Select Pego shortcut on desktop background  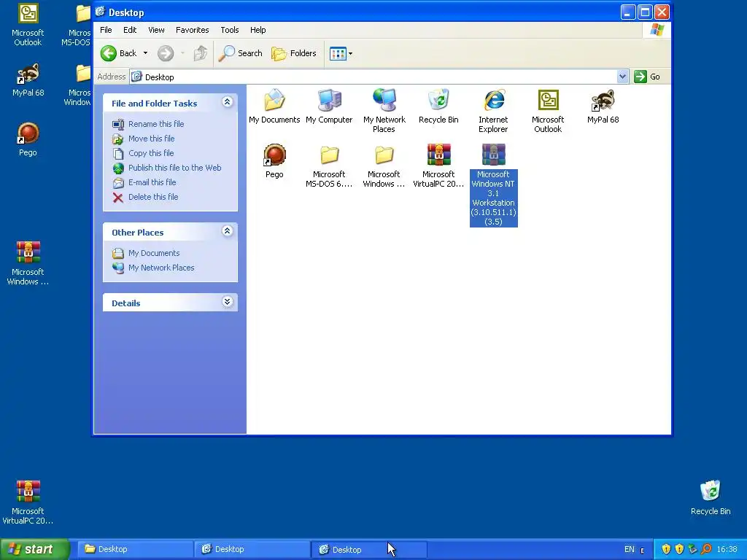(x=28, y=134)
